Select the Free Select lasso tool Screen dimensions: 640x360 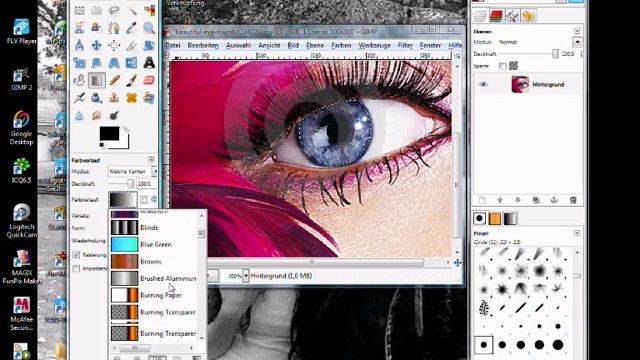tap(114, 10)
